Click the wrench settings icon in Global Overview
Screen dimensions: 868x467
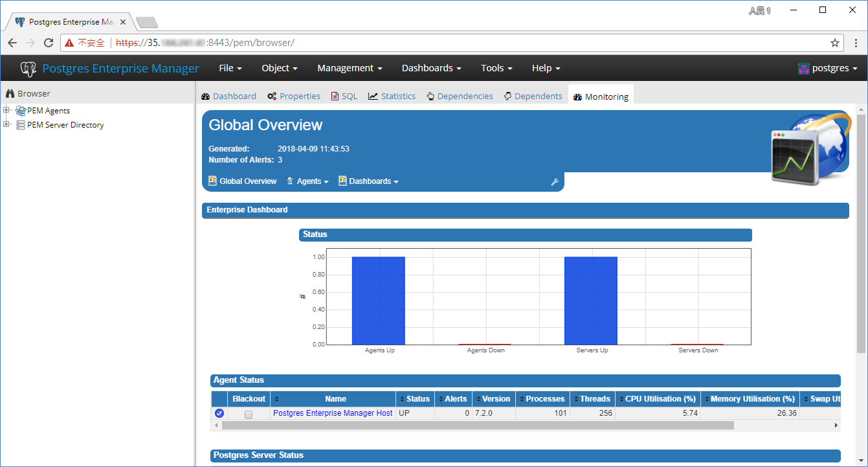(x=555, y=182)
